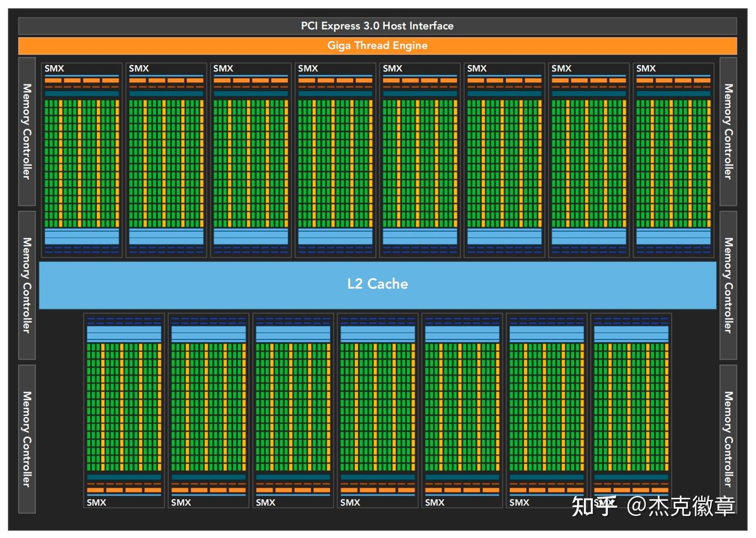Select the last SMX unit in bottom row
The width and height of the screenshot is (756, 538).
tap(632, 410)
